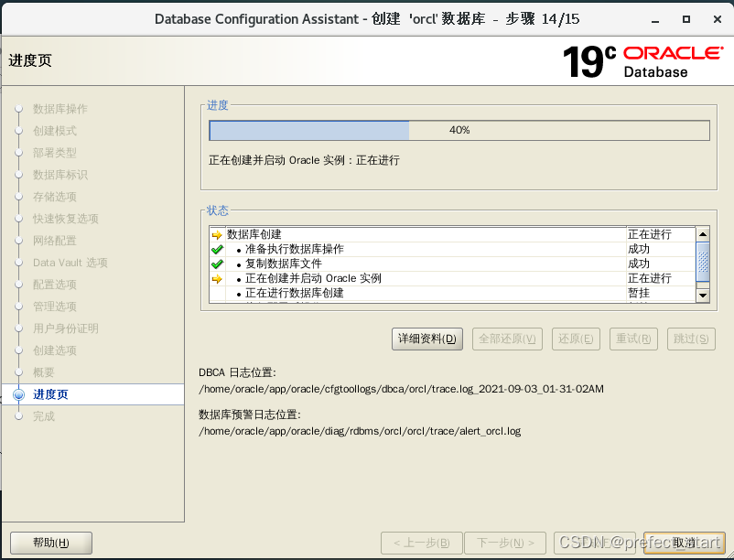Select 管理选项 step in sidebar

(54, 307)
